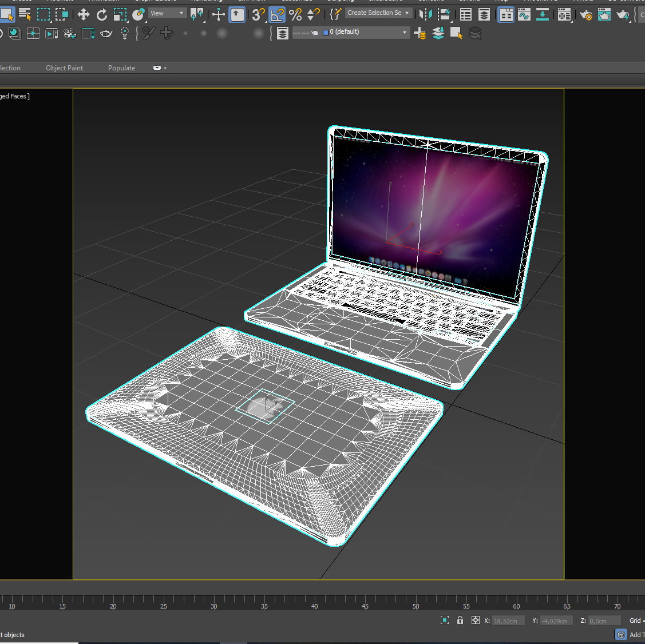
Task: Select the Move tool in toolbar
Action: tap(84, 15)
